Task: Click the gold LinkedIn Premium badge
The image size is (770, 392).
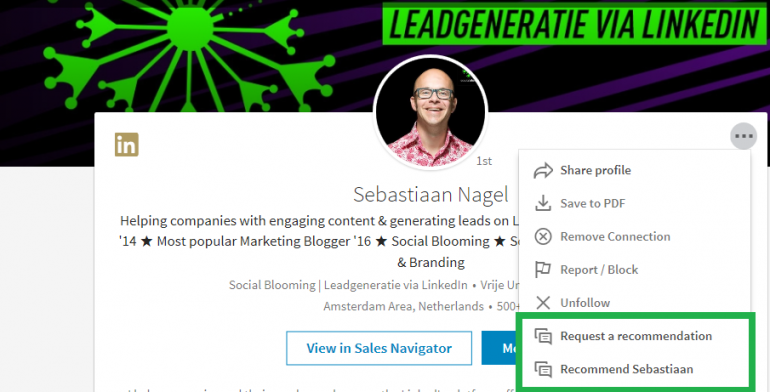Action: (127, 144)
